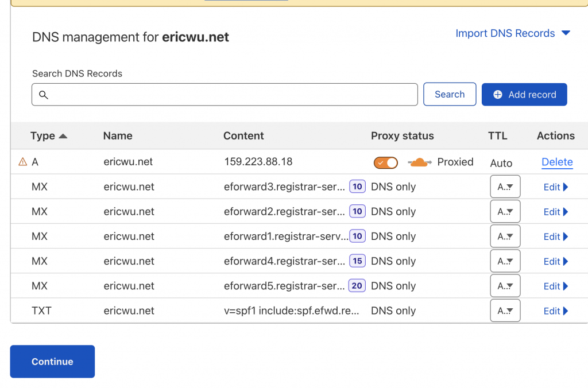This screenshot has height=388, width=588.
Task: Click DNS only status of TXT record
Action: coord(393,311)
